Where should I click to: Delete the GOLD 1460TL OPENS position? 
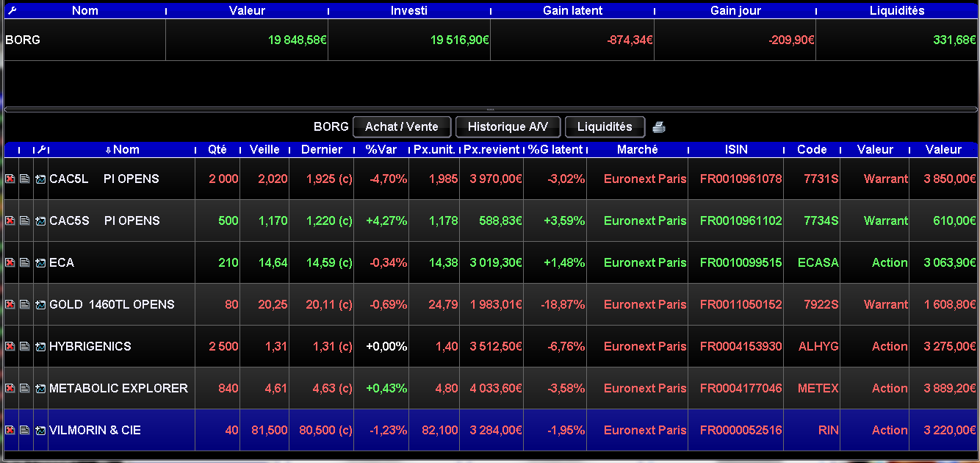(10, 304)
